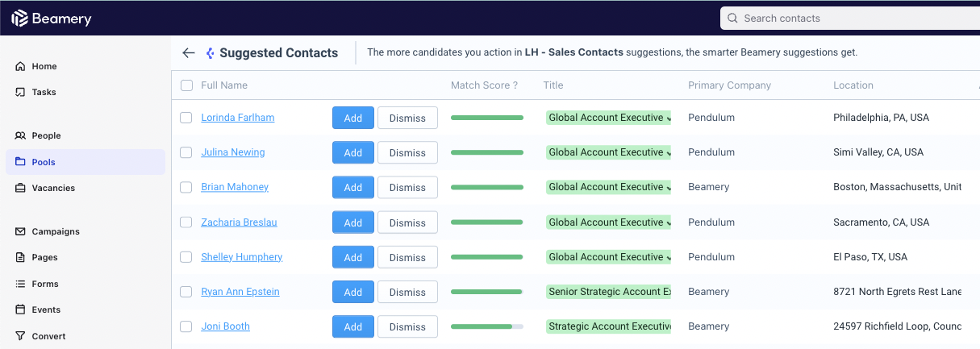Click the People icon in sidebar

[x=20, y=135]
